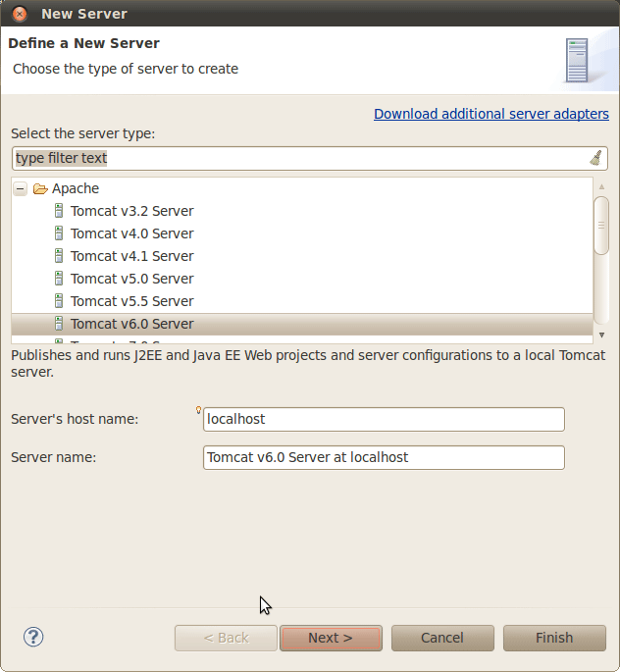The image size is (620, 672).
Task: Click the server type filter text field
Action: tap(294, 158)
